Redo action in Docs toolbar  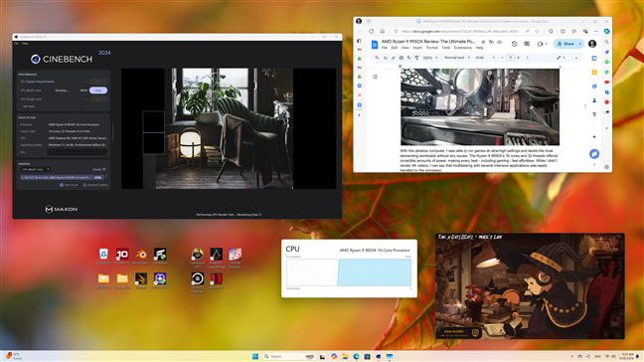pyautogui.click(x=393, y=58)
